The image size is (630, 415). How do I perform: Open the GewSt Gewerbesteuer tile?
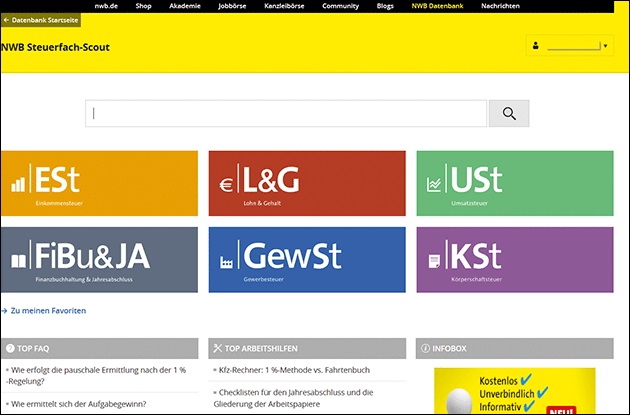(x=306, y=260)
